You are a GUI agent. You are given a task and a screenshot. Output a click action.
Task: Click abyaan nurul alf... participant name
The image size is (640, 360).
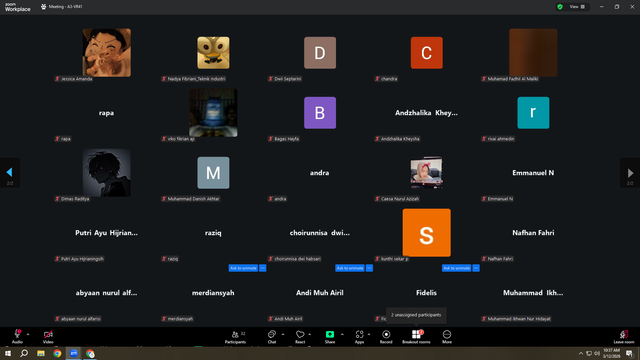pos(106,293)
